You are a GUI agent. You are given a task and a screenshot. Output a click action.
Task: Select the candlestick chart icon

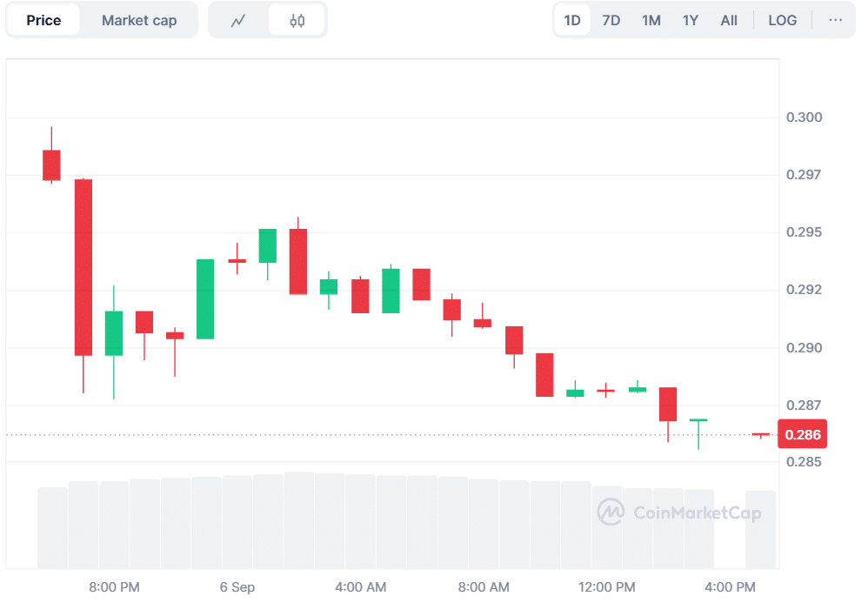tap(297, 20)
